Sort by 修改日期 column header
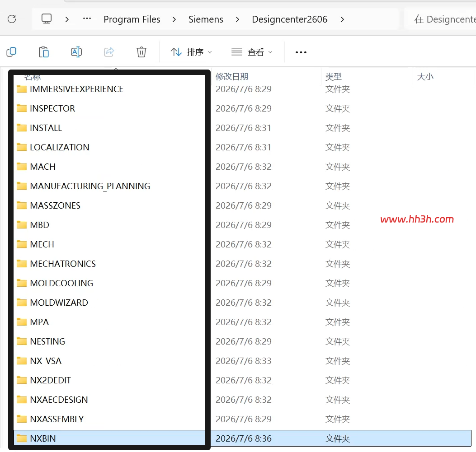 click(x=232, y=76)
